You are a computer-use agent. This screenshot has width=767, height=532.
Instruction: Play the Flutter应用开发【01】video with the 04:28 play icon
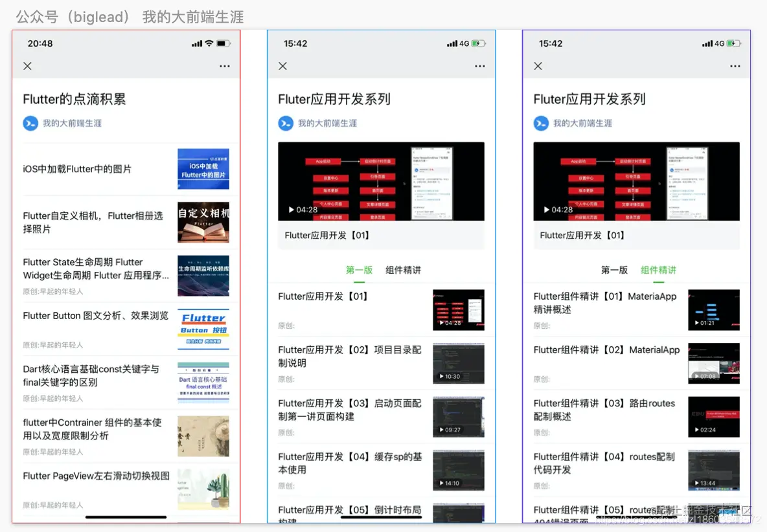click(x=381, y=181)
